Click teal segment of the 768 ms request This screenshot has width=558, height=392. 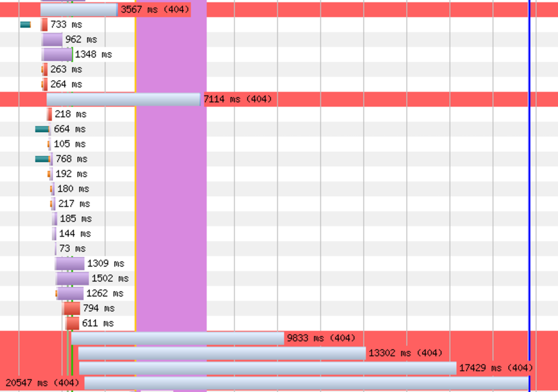[42, 159]
